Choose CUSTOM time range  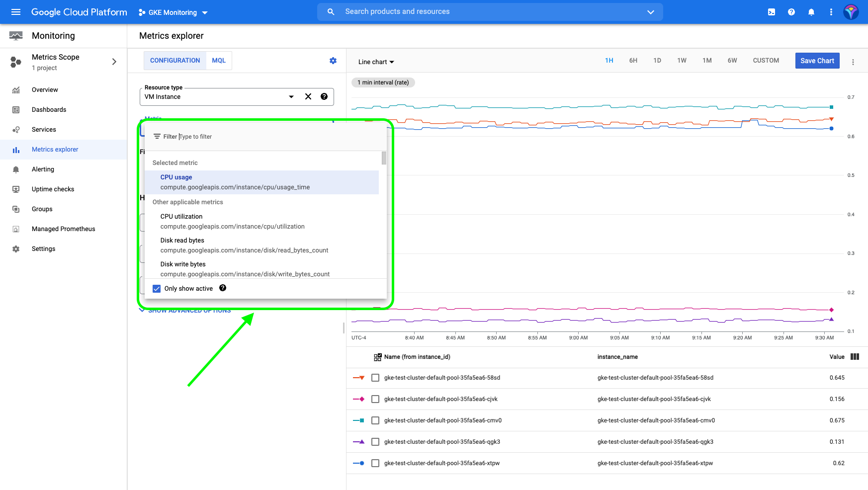(x=766, y=61)
